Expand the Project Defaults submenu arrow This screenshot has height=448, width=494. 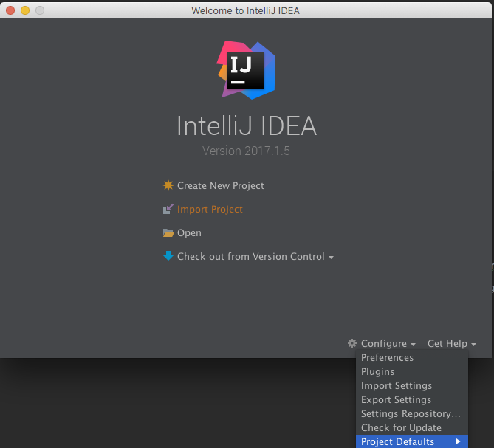(459, 441)
